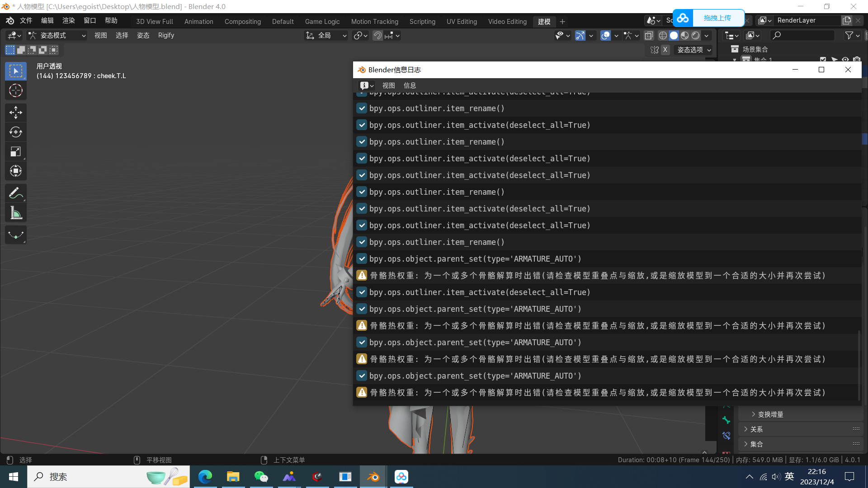Image resolution: width=868 pixels, height=488 pixels.
Task: Switch to solid viewport shading
Action: click(674, 35)
